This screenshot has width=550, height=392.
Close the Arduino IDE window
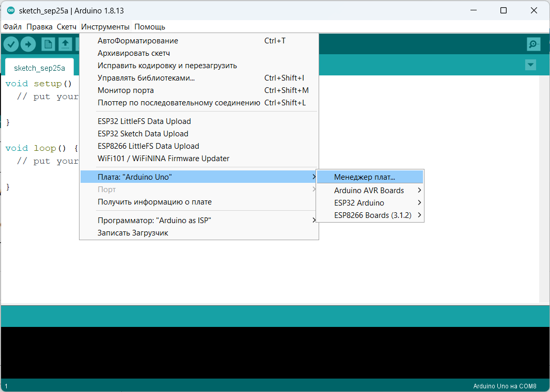click(x=534, y=10)
